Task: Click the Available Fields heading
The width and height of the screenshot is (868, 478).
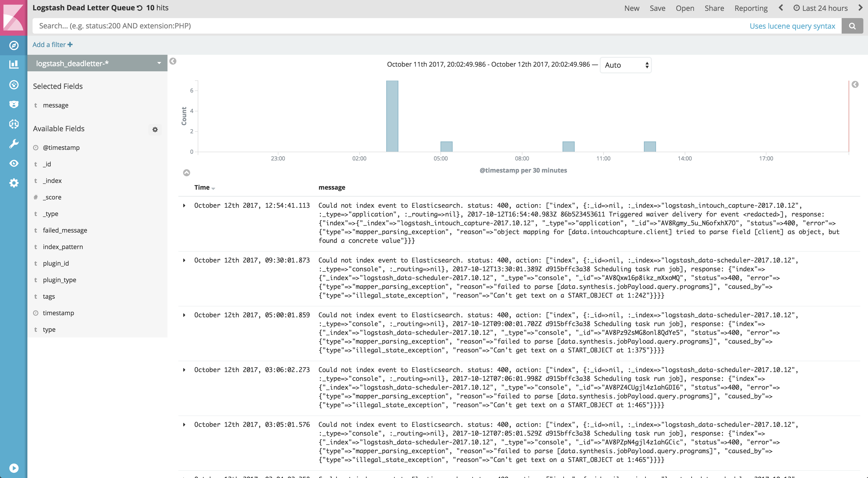Action: click(x=59, y=129)
